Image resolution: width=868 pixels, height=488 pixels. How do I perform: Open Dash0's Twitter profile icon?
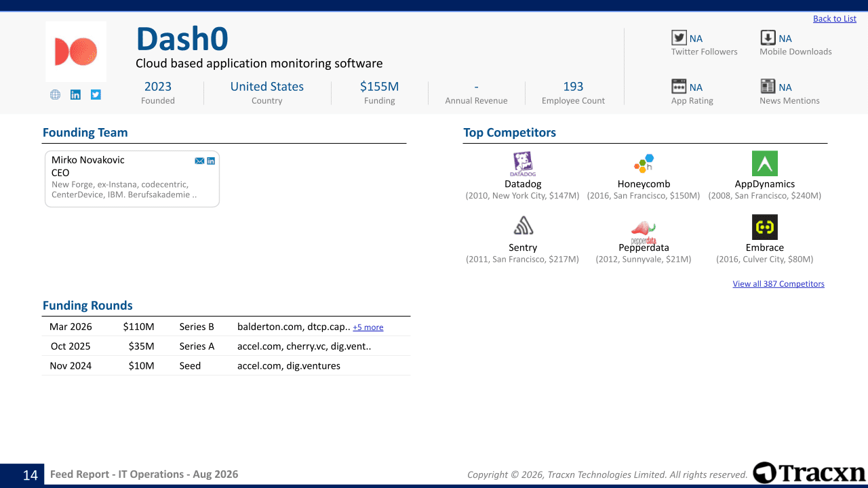(96, 95)
